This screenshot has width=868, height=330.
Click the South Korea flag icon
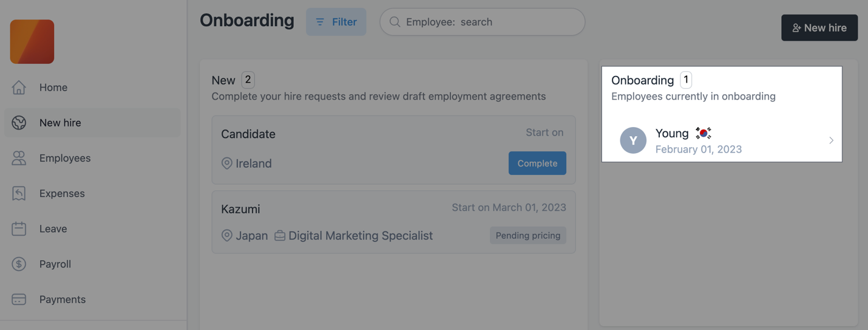click(x=703, y=133)
